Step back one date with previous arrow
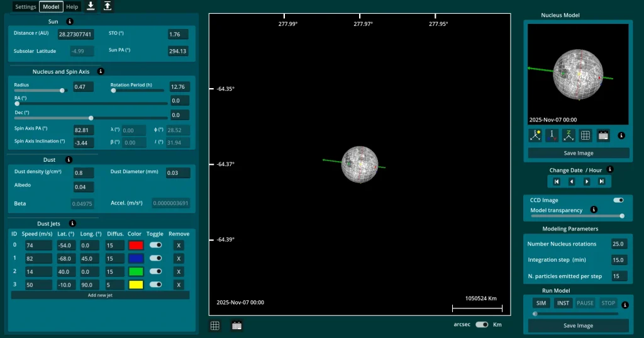 click(572, 181)
